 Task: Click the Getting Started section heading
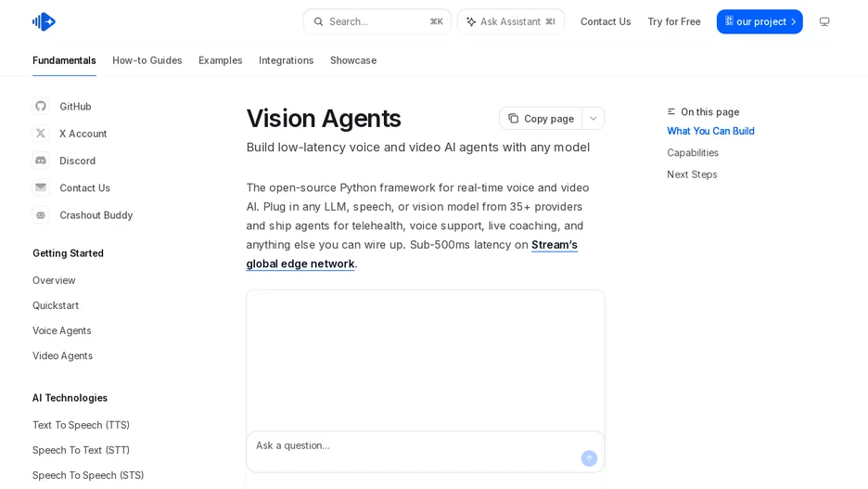[x=68, y=253]
